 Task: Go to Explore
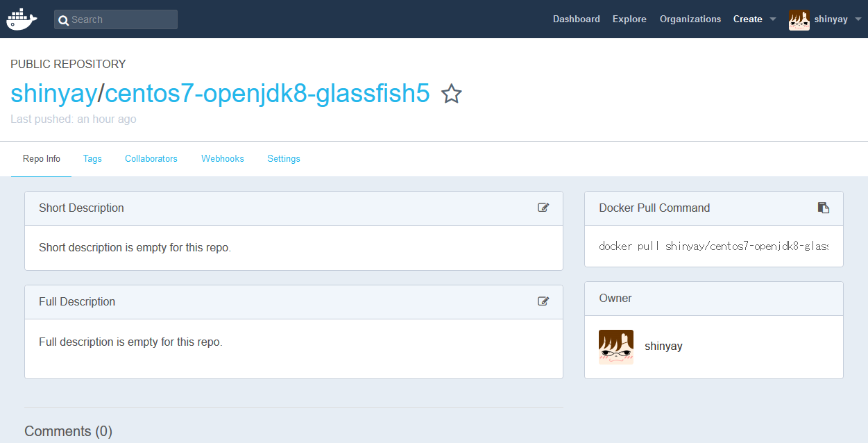coord(629,19)
